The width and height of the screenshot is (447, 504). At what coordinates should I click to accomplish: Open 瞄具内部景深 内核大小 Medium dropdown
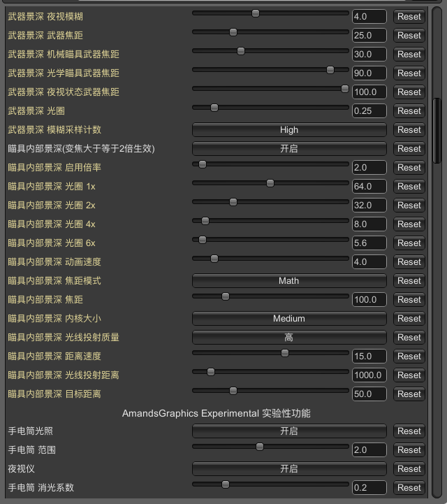[x=289, y=319]
